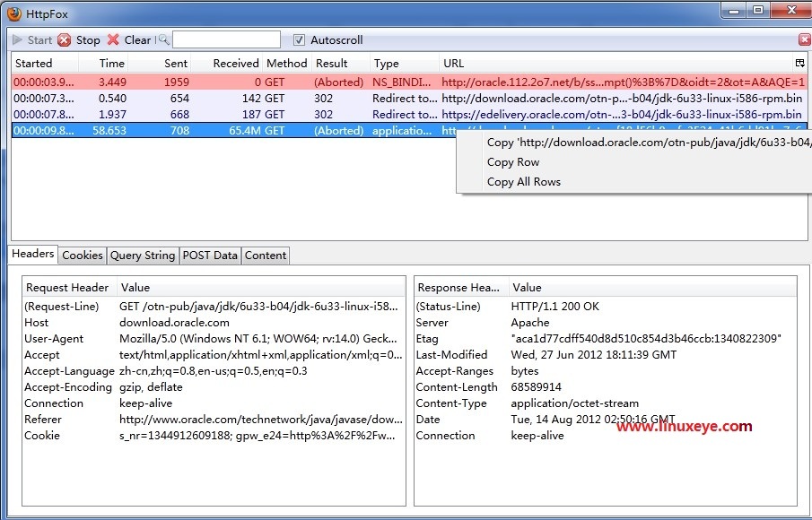Stop capturing HTTP traffic
Screen dimensions: 812x520
(79, 39)
